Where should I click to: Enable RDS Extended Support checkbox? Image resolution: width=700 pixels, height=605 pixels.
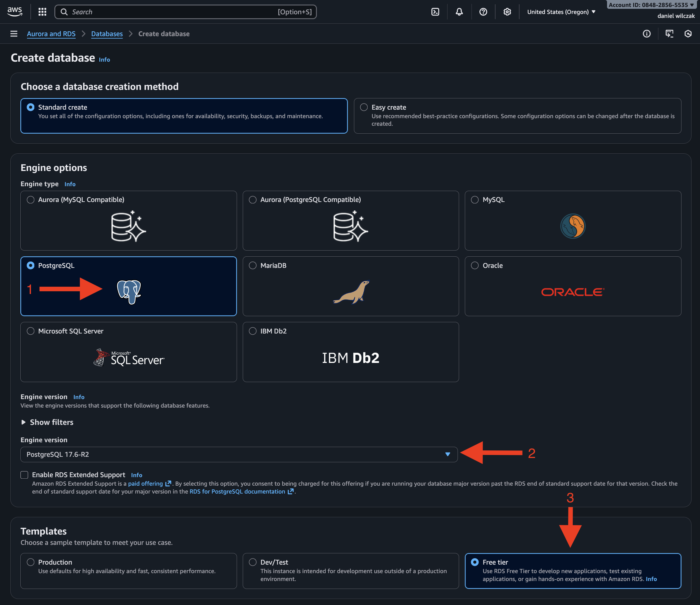[24, 475]
